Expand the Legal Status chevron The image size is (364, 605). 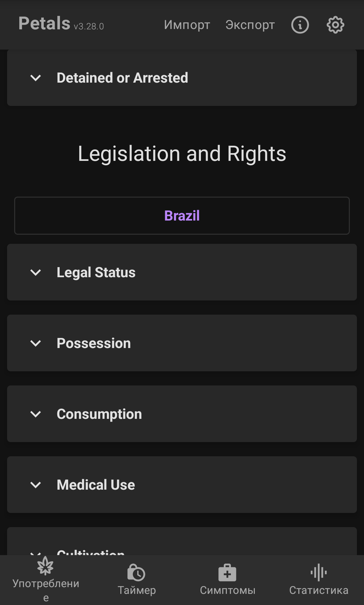coord(36,272)
